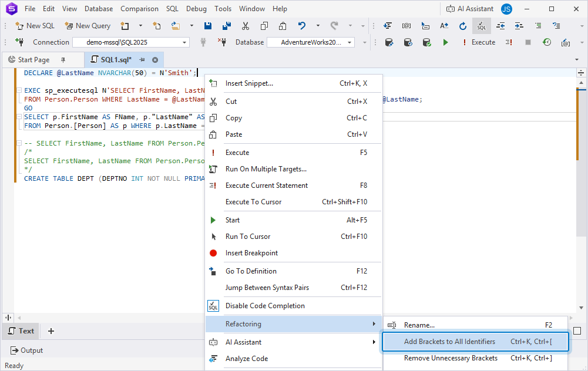Click the Decrease Indent icon
The width and height of the screenshot is (588, 371).
point(500,26)
